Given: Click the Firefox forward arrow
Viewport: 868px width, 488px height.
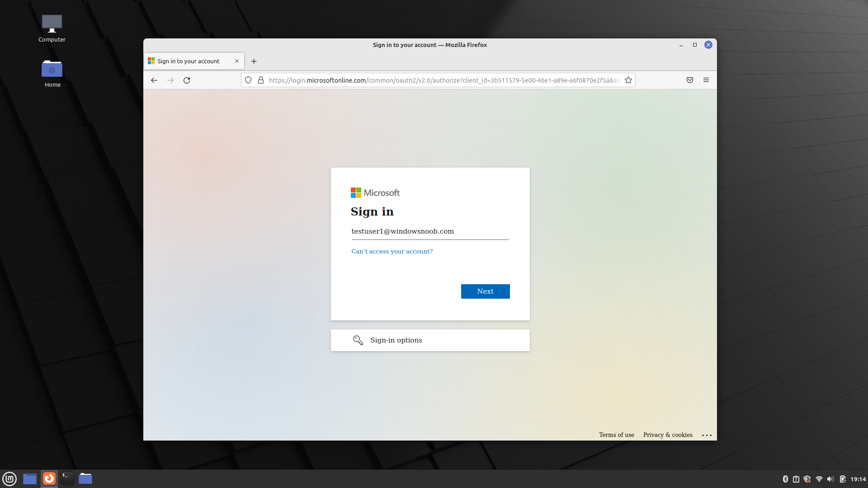Looking at the screenshot, I should tap(170, 80).
